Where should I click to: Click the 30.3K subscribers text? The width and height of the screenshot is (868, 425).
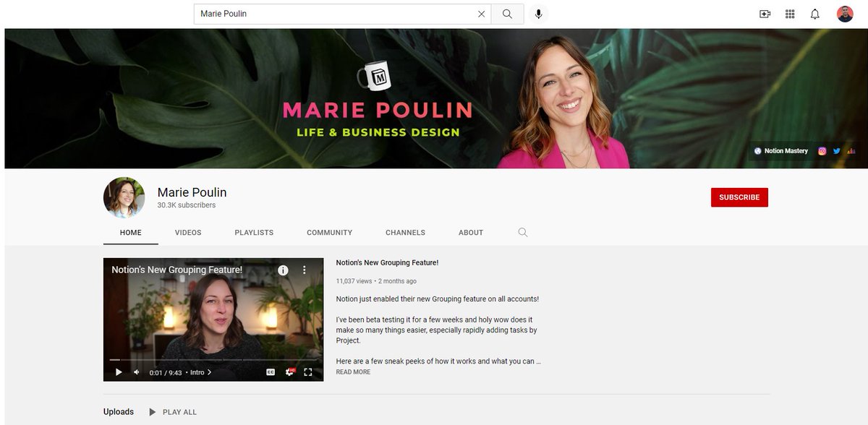(187, 205)
